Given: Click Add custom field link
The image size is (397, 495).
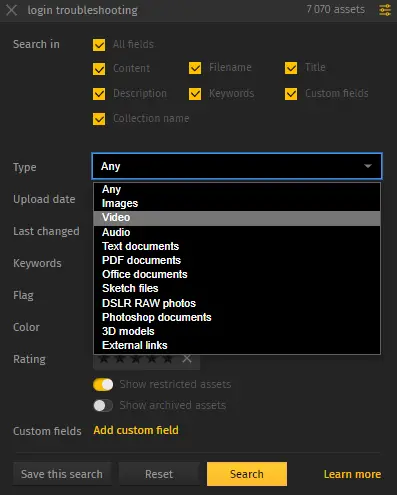Looking at the screenshot, I should [136, 430].
